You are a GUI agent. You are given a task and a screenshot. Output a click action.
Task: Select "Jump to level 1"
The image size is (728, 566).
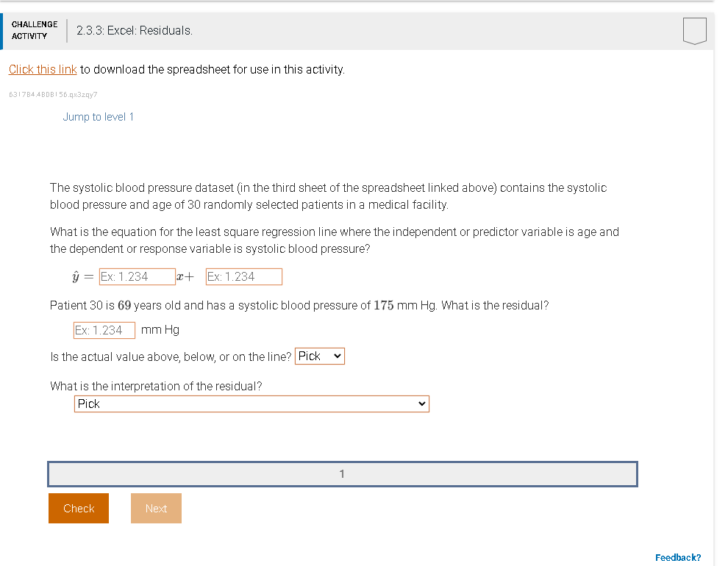[x=98, y=116]
